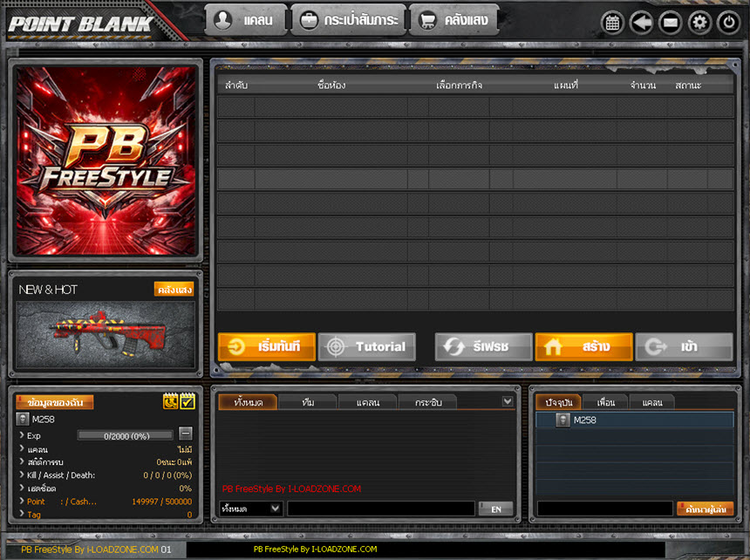Click the Exp progress bar 0/2000
Image resolution: width=750 pixels, height=560 pixels.
(x=126, y=435)
